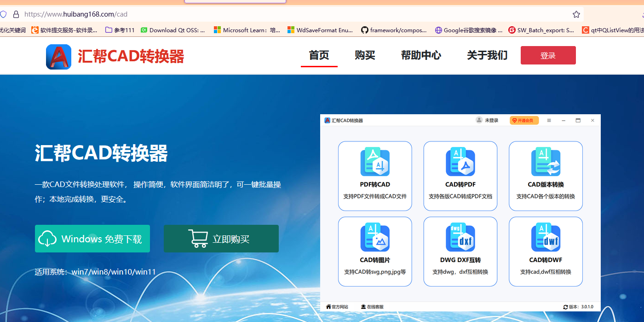Click the Windows 免费下载 button

coord(92,239)
